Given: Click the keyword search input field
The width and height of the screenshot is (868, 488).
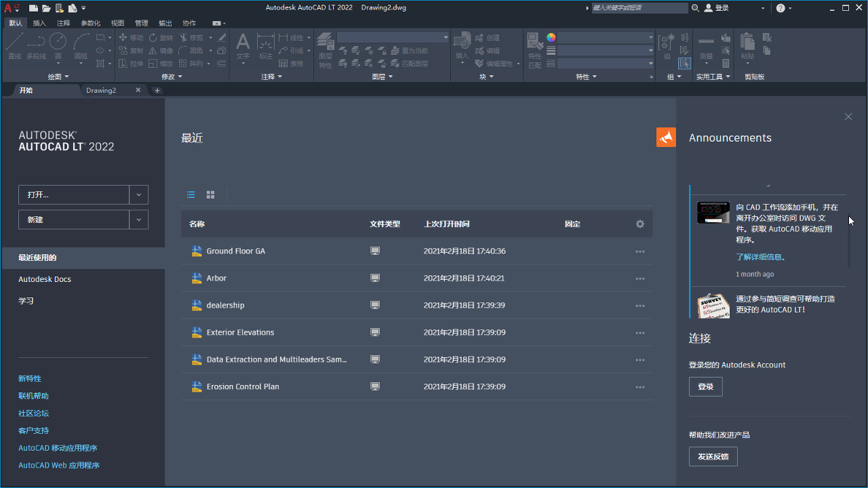Looking at the screenshot, I should (639, 8).
